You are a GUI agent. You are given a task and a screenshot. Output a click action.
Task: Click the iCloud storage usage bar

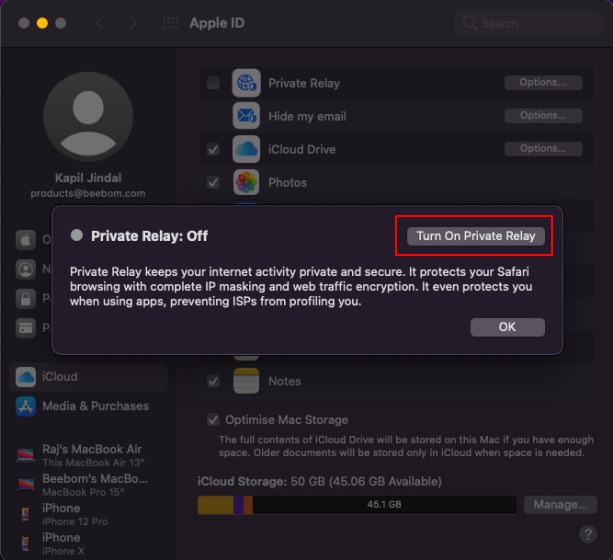coord(357,505)
